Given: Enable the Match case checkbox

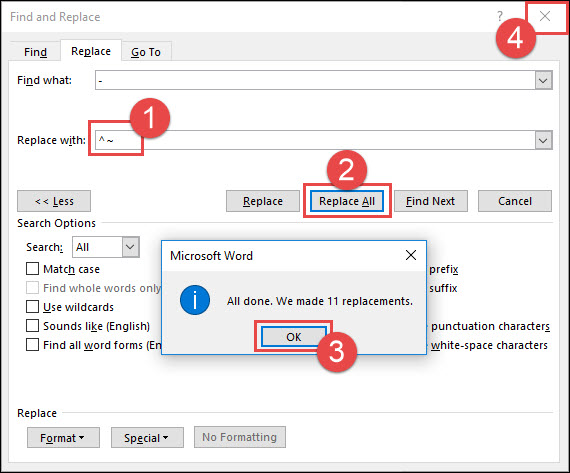Looking at the screenshot, I should 32,269.
